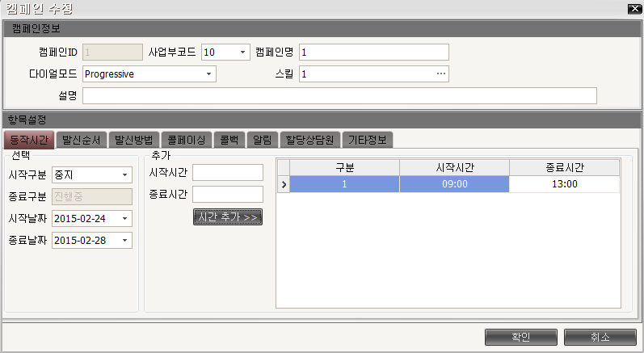Click the 종료시간 column header
644x353 pixels.
(x=564, y=167)
